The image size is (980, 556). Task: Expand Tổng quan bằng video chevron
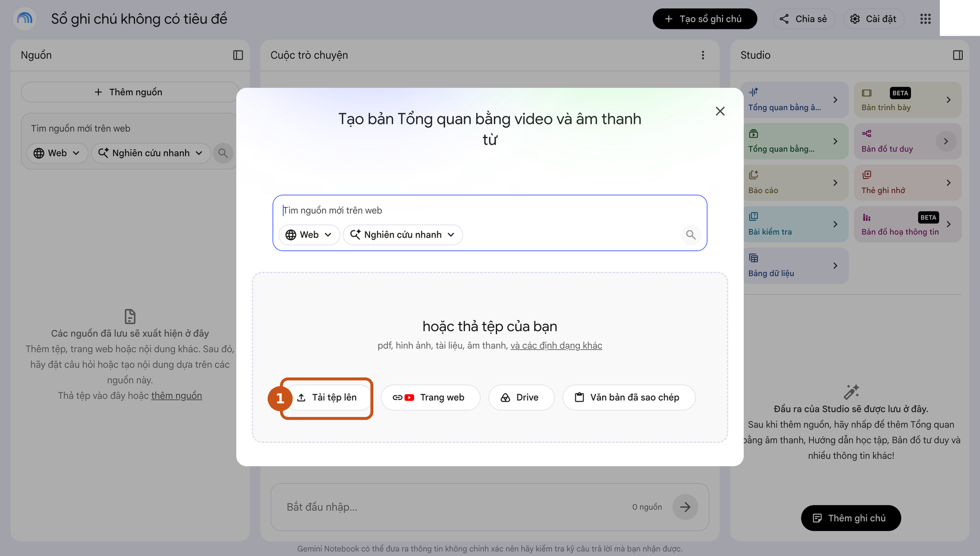(x=835, y=141)
